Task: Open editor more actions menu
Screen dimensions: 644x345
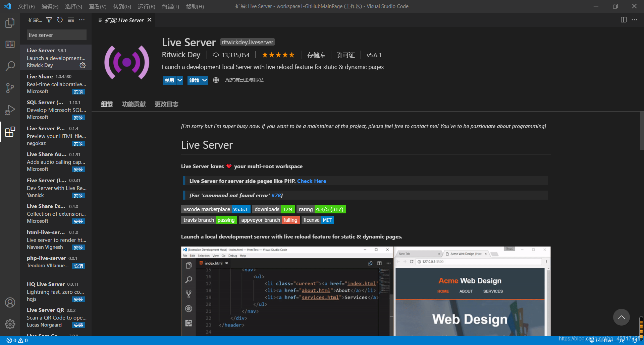Action: [x=634, y=20]
